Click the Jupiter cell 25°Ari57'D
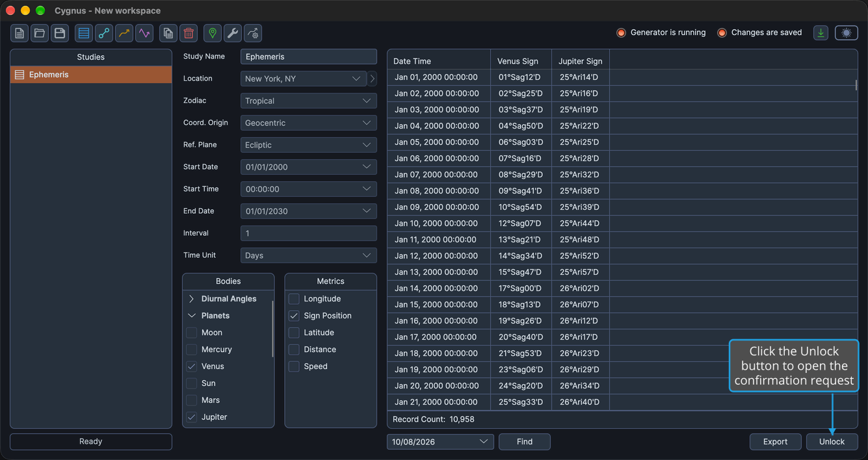The height and width of the screenshot is (460, 868). [579, 272]
